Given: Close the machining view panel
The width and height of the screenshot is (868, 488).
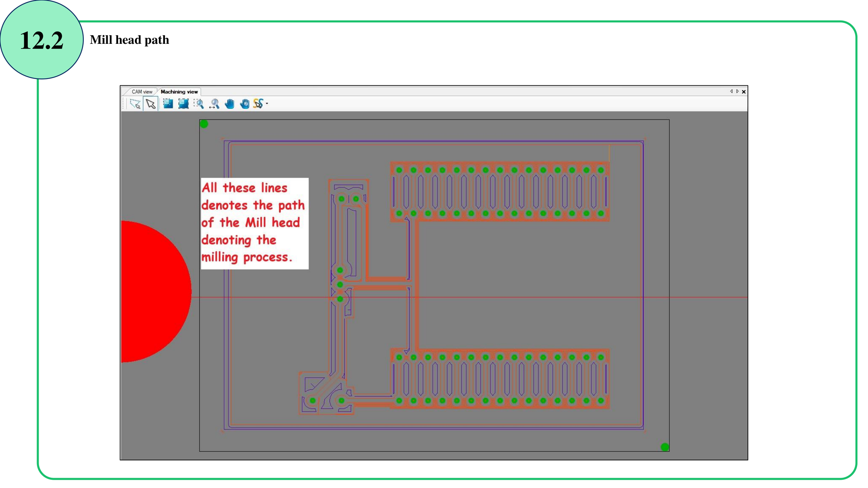Looking at the screenshot, I should 744,92.
